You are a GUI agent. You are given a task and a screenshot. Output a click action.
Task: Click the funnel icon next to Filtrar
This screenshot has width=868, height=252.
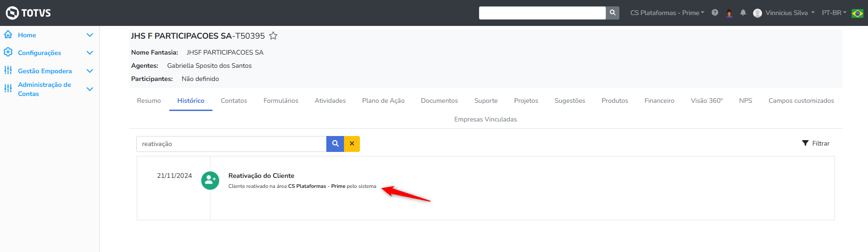[x=805, y=143]
